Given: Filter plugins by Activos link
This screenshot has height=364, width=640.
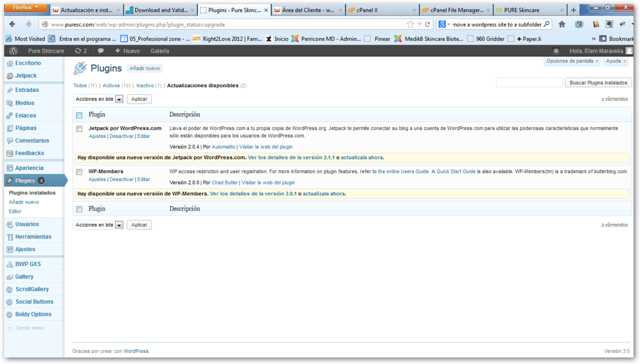Looking at the screenshot, I should [111, 85].
